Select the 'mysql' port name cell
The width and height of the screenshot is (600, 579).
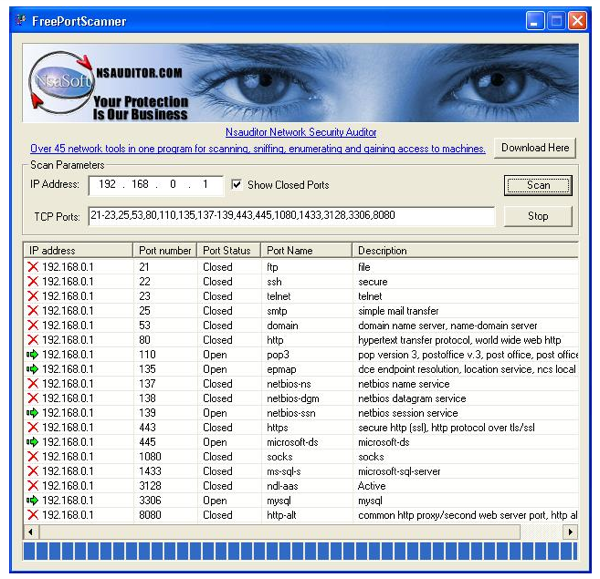279,501
